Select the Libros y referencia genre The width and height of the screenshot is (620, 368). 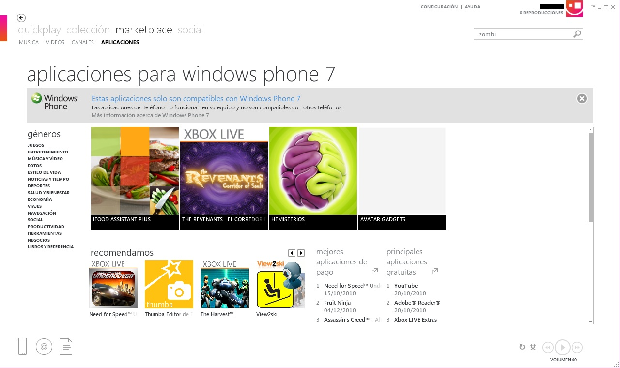click(x=51, y=247)
